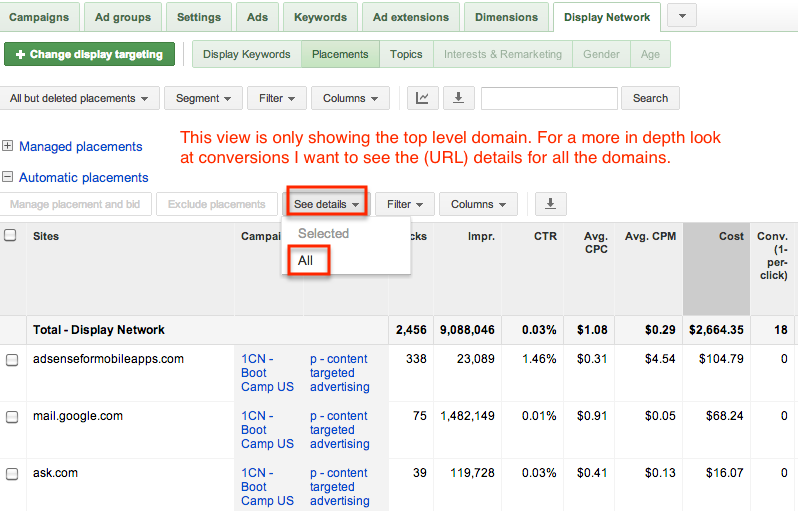Open the Columns dropdown in the Automatic placements toolbar
The width and height of the screenshot is (798, 511).
pos(478,204)
